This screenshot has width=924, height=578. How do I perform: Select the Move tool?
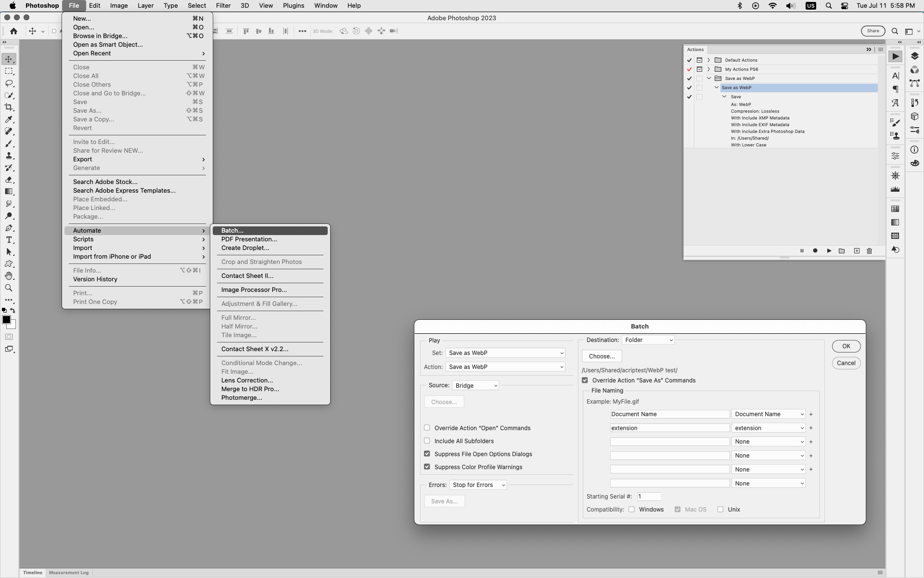pos(9,59)
